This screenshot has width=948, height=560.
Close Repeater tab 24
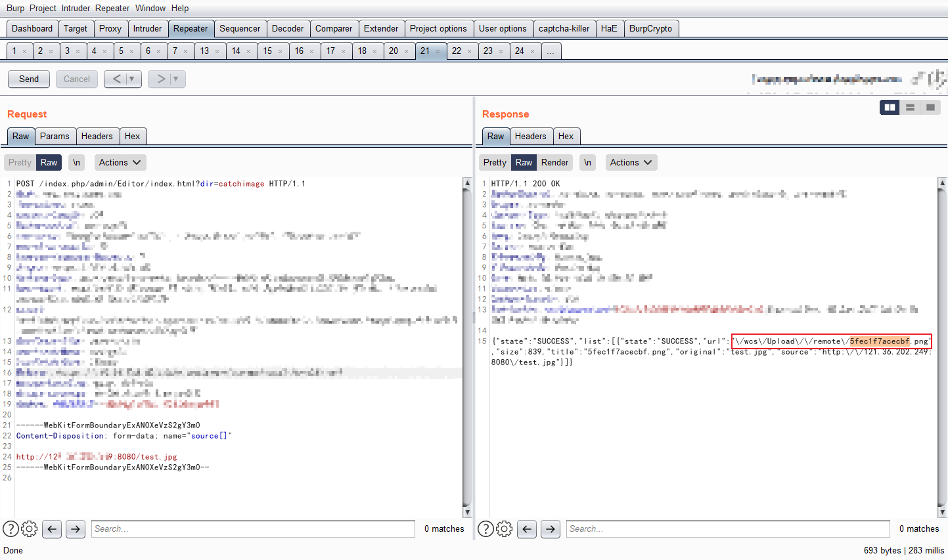click(x=532, y=51)
